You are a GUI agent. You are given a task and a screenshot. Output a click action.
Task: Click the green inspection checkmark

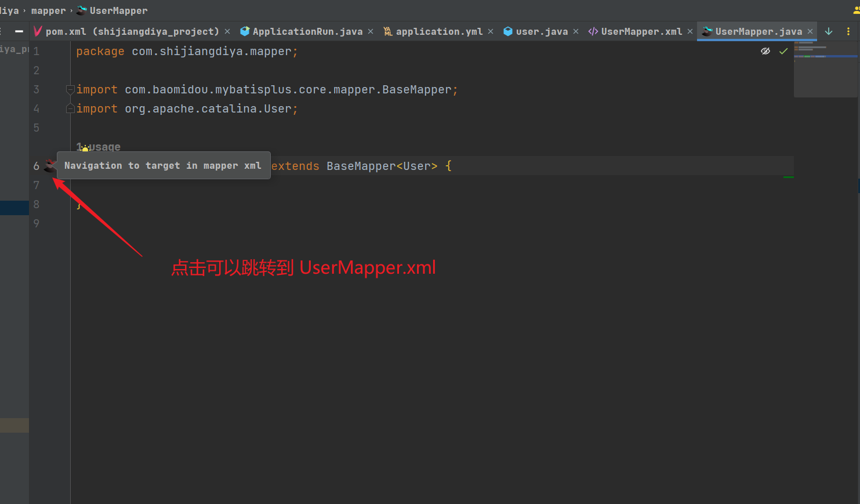[x=783, y=51]
